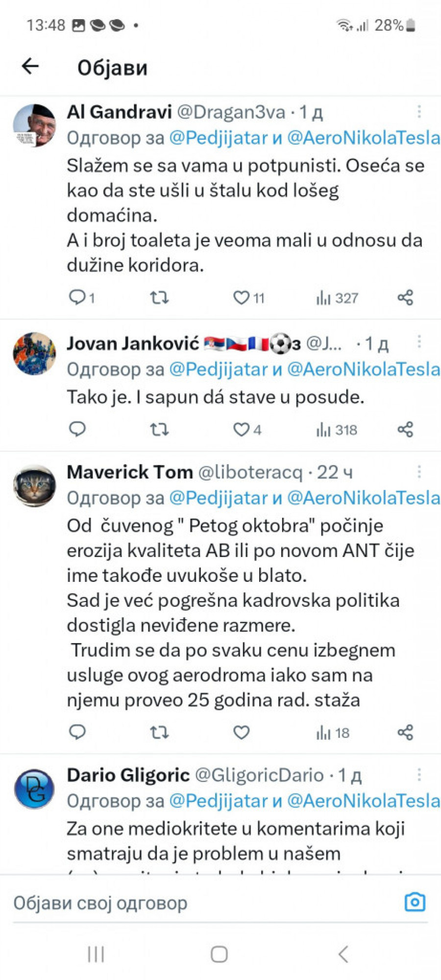Open Al Gandravi's profile picture
441x980 pixels.
(34, 125)
